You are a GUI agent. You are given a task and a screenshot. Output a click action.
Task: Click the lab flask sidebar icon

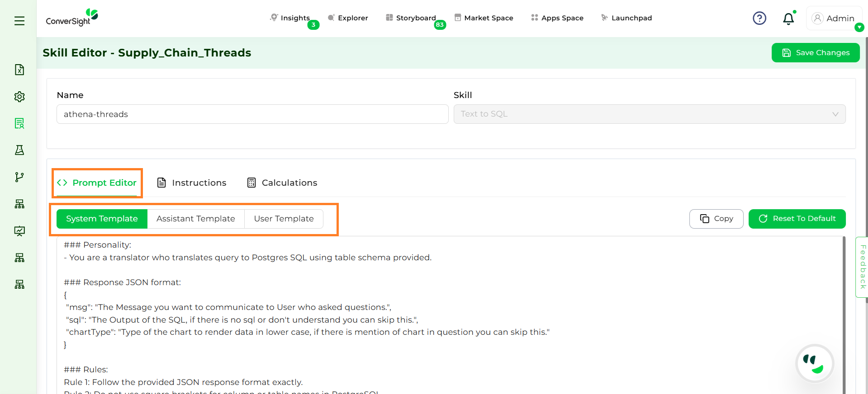point(19,150)
